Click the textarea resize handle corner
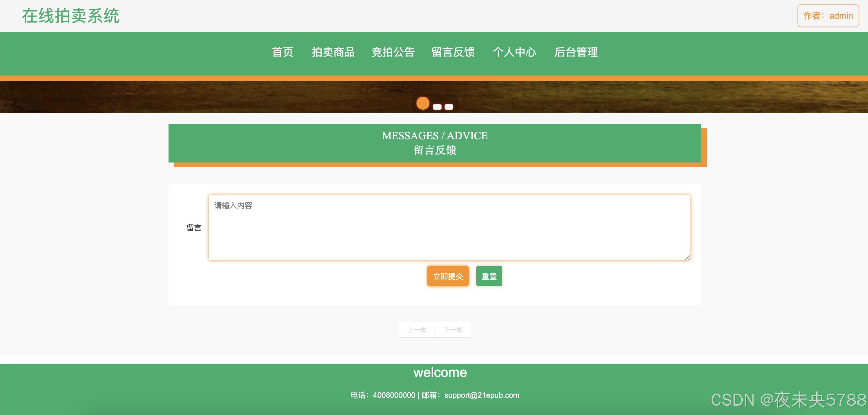 point(687,258)
